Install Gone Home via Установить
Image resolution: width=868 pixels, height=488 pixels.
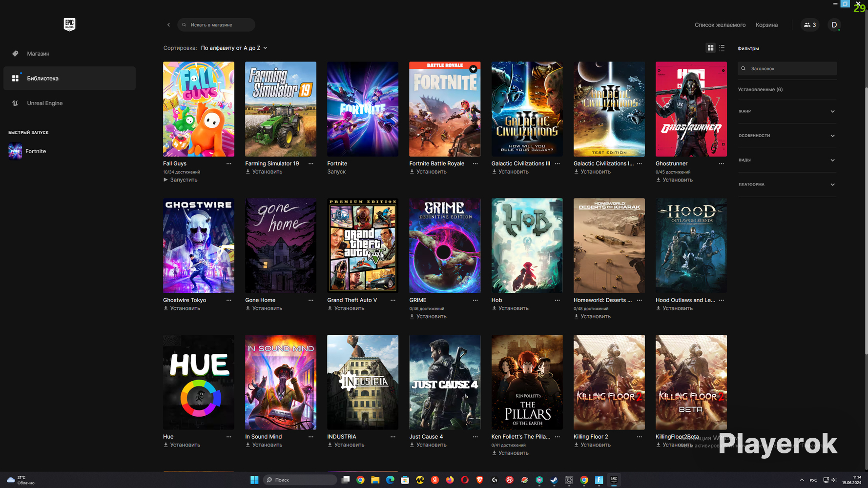point(264,308)
